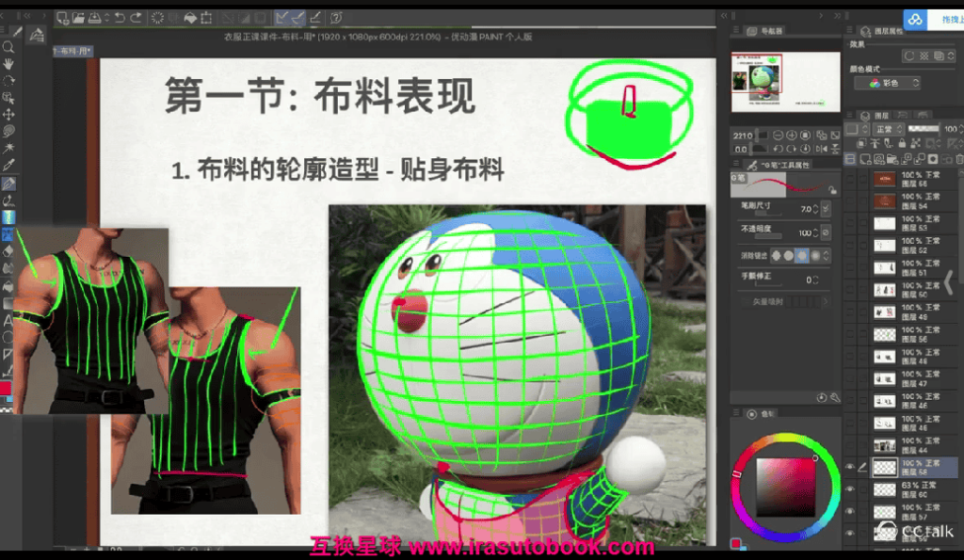Select the medium anti-aliasing option
This screenshot has width=964, height=560.
tap(802, 255)
